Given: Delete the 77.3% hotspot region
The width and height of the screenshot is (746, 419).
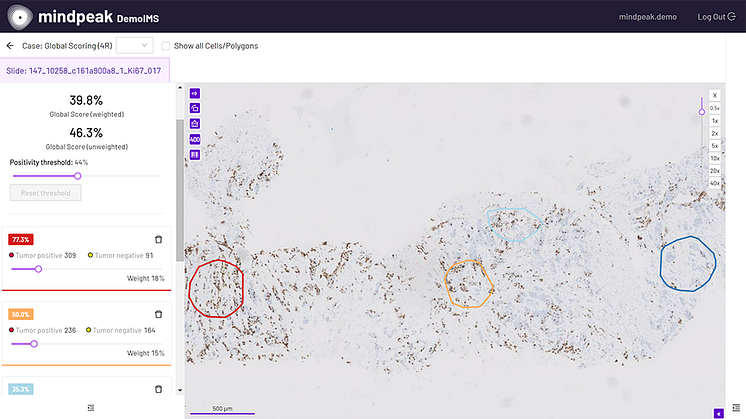Looking at the screenshot, I should click(158, 239).
